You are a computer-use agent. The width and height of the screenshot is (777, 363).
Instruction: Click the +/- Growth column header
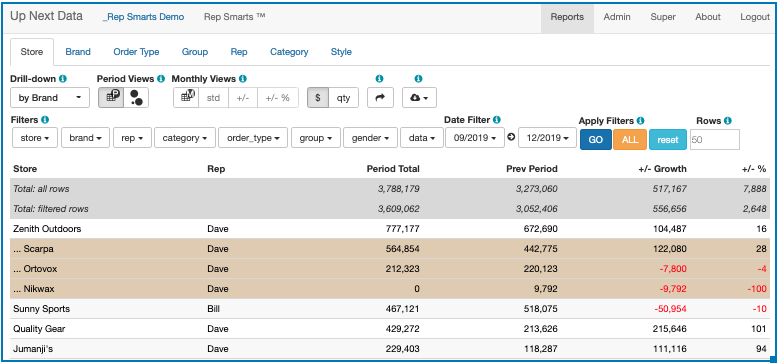coord(663,169)
